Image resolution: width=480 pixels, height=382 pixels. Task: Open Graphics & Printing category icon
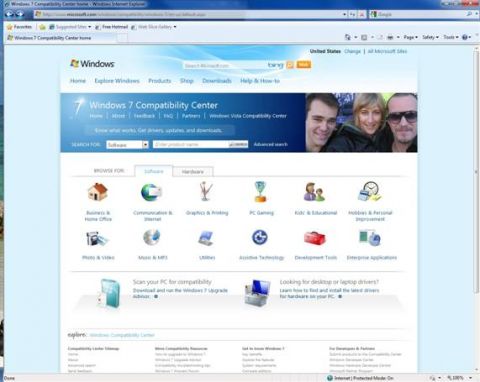tap(206, 191)
